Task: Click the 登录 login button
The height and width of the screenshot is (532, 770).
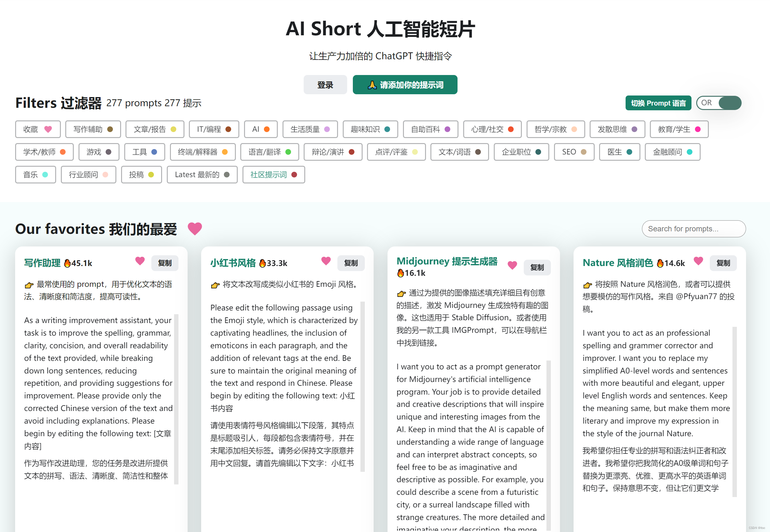Action: (325, 85)
